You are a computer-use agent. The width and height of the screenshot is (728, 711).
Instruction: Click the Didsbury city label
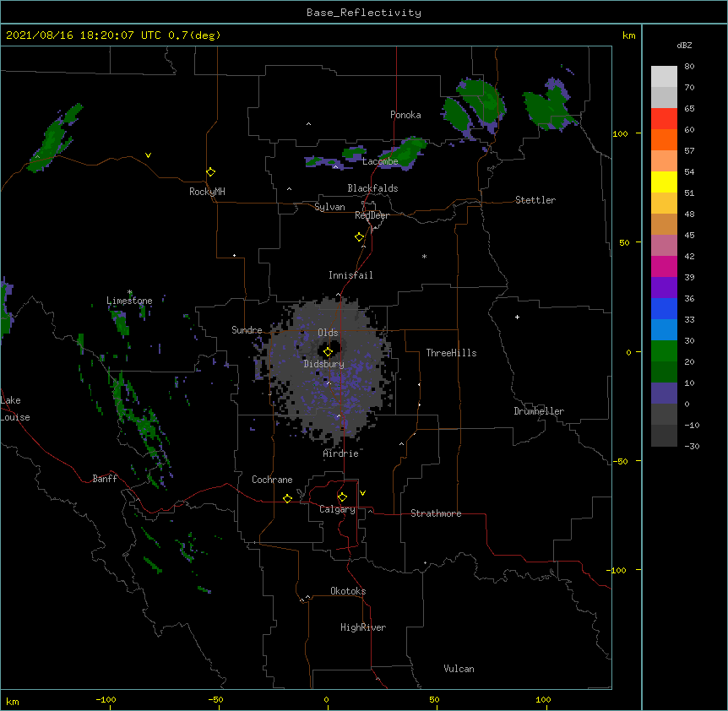pyautogui.click(x=323, y=364)
